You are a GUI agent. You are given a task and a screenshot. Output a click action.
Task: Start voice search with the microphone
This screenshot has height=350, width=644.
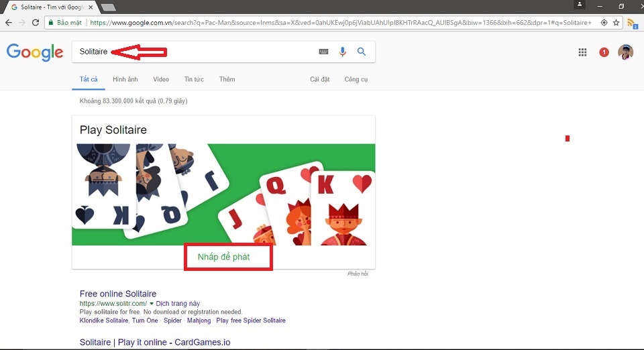343,51
